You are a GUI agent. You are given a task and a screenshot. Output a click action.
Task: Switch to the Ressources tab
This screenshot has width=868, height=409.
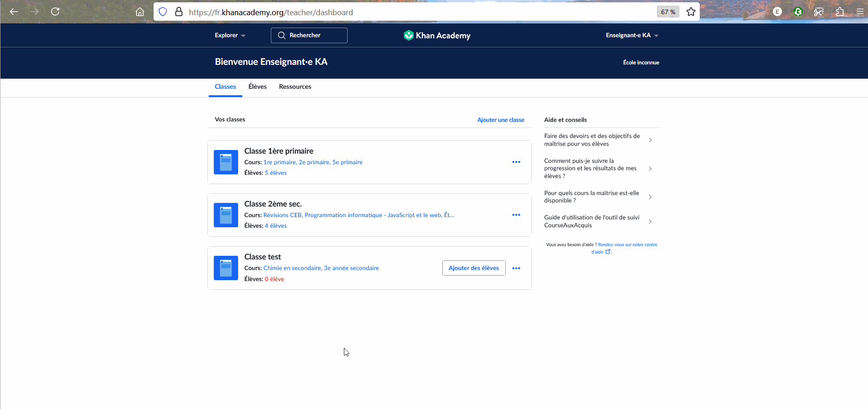(x=295, y=87)
